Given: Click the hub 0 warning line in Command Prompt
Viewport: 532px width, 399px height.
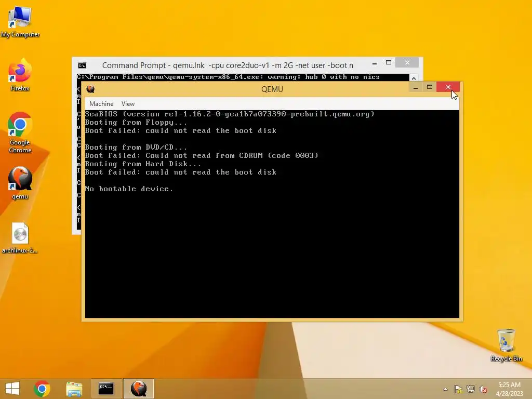Looking at the screenshot, I should tap(228, 77).
